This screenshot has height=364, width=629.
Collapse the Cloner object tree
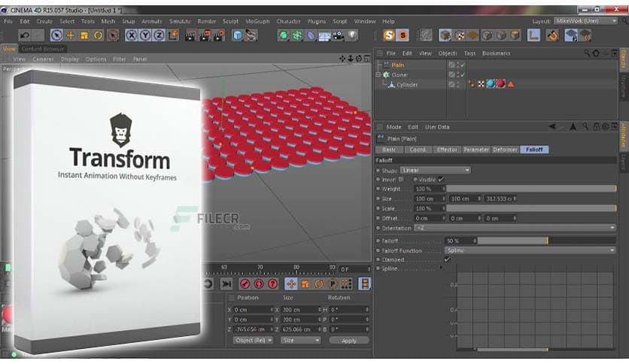[x=378, y=75]
